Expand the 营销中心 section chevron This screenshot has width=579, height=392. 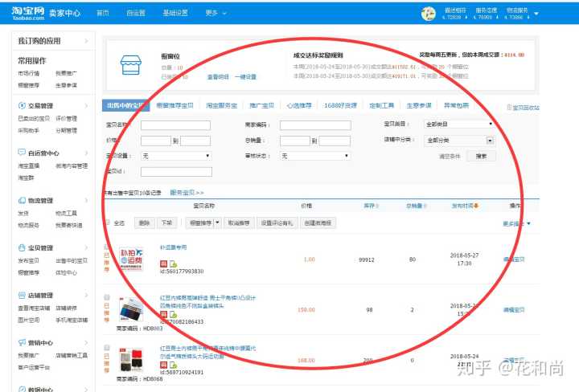click(86, 342)
